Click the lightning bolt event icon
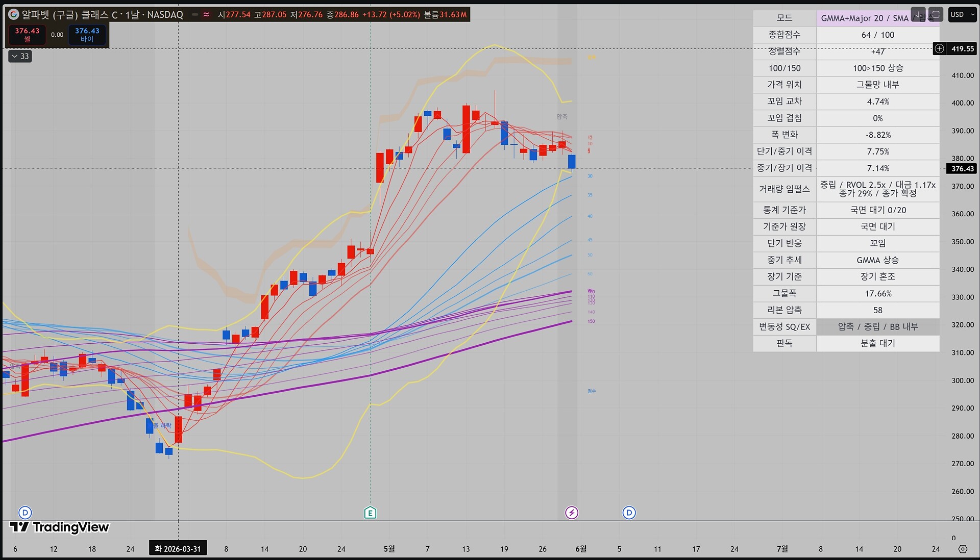 pos(572,513)
